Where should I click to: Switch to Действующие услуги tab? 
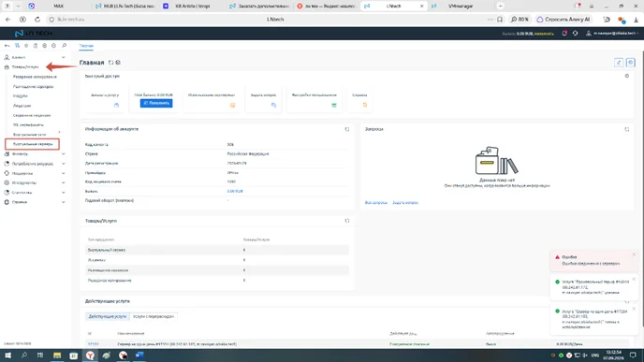click(x=108, y=316)
